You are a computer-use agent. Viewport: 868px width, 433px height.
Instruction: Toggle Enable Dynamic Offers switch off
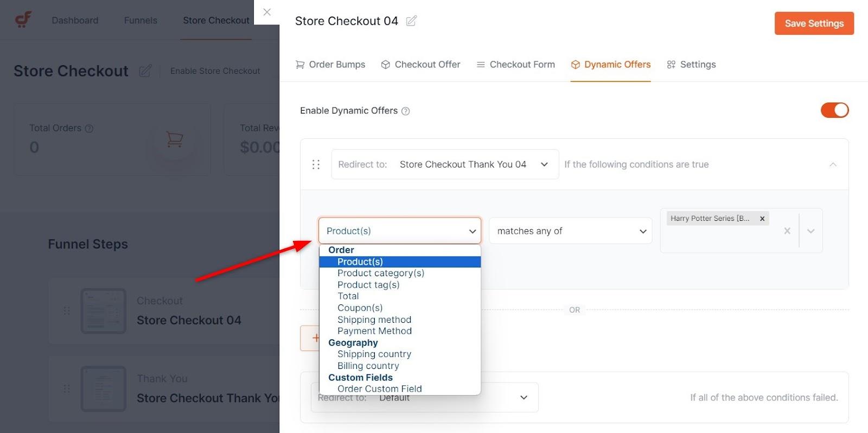point(834,110)
